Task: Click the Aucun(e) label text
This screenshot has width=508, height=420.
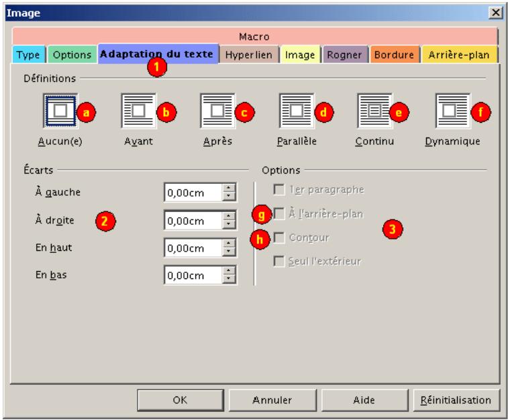Action: pos(60,141)
